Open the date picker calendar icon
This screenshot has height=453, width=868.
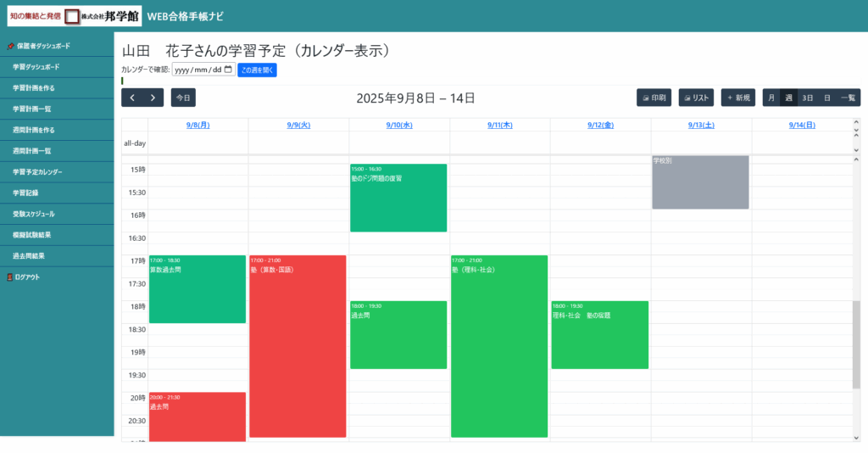click(229, 70)
